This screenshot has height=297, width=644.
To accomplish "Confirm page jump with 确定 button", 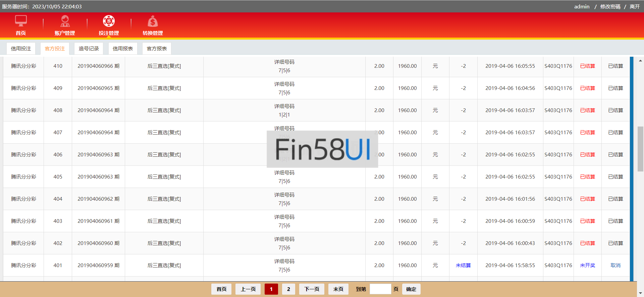I will click(411, 289).
